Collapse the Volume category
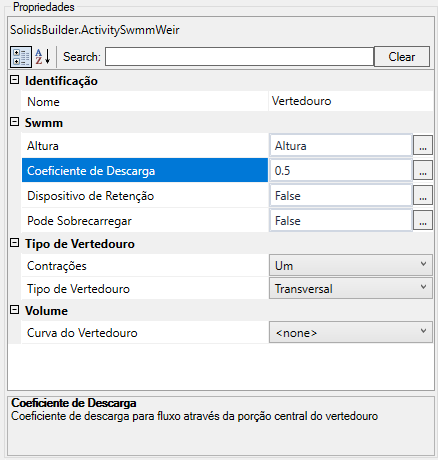The height and width of the screenshot is (460, 438). 14,310
